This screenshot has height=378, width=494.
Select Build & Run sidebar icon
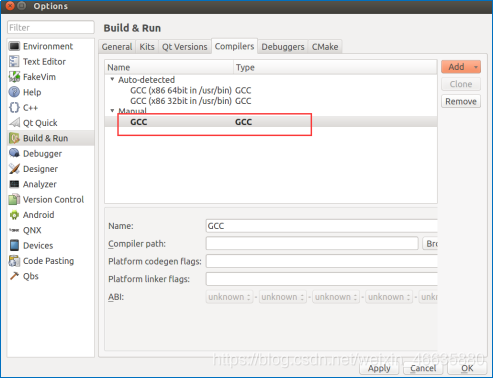click(x=14, y=138)
